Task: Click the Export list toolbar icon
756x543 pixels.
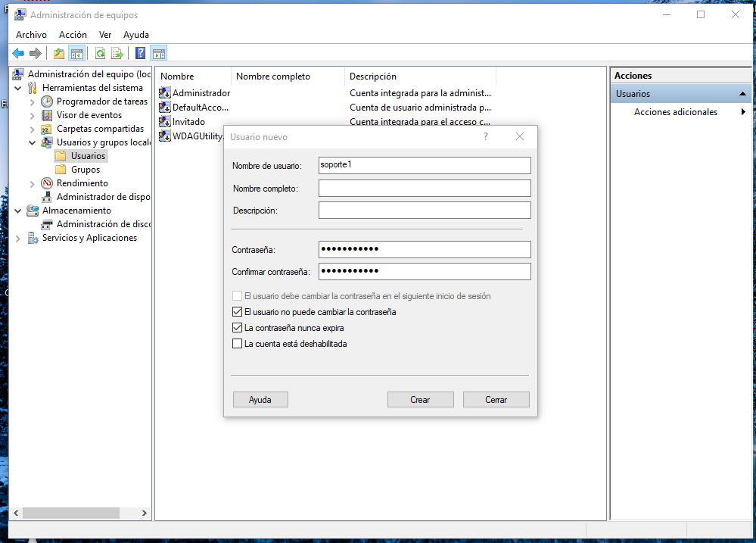Action: point(117,53)
